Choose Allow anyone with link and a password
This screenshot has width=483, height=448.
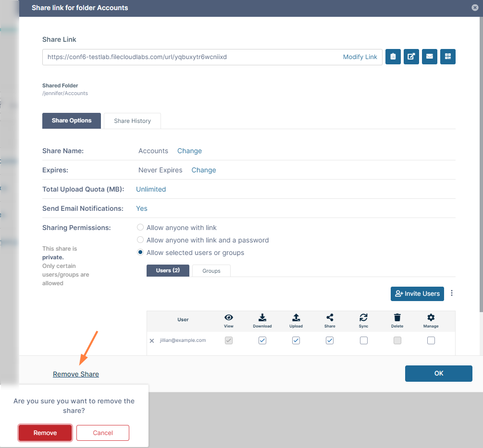tap(140, 240)
